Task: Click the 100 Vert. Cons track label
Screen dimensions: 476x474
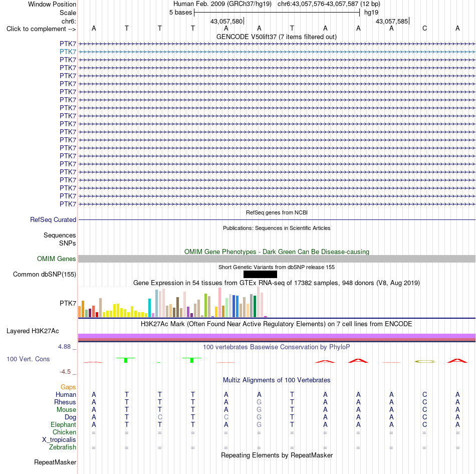Action: tap(28, 359)
